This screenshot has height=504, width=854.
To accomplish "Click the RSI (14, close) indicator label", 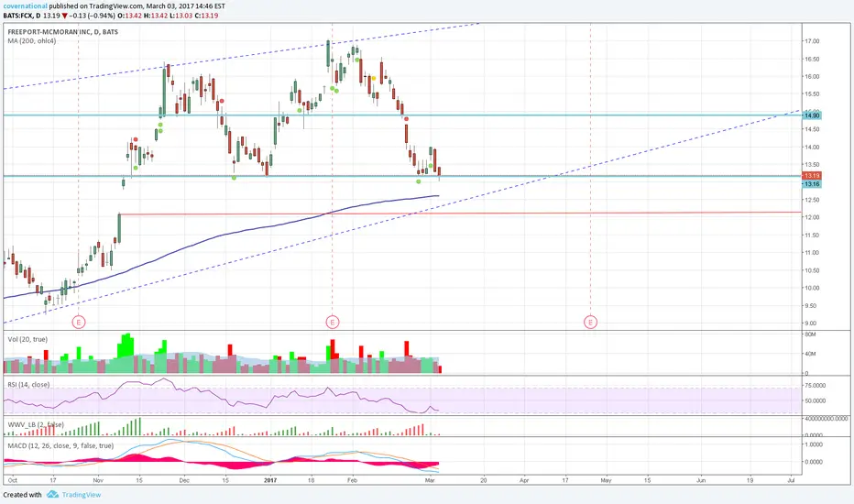I will 28,385.
